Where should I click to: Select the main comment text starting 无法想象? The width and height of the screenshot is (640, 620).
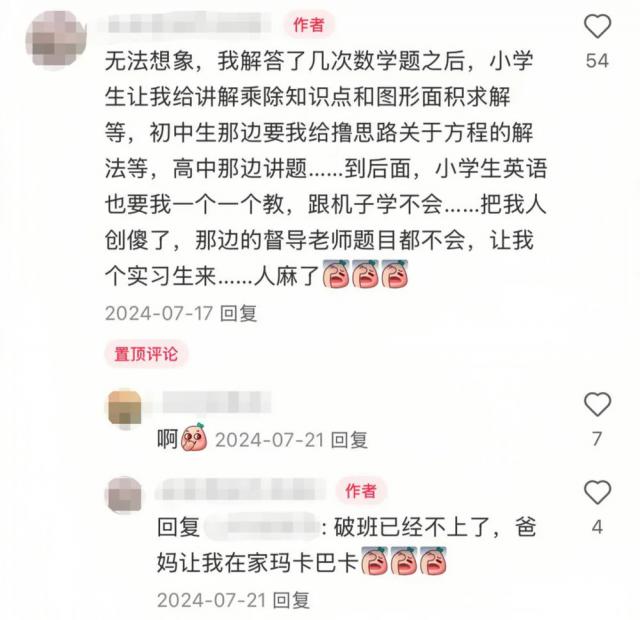tap(325, 169)
